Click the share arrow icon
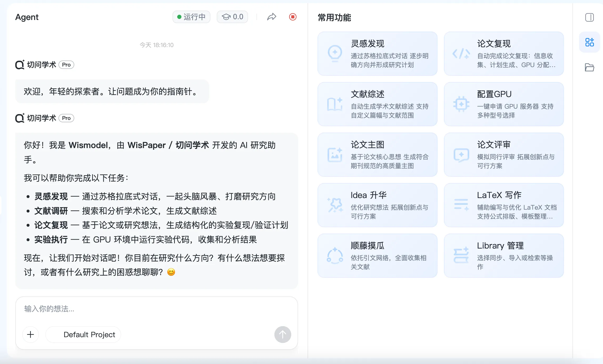This screenshot has height=364, width=603. click(x=272, y=17)
